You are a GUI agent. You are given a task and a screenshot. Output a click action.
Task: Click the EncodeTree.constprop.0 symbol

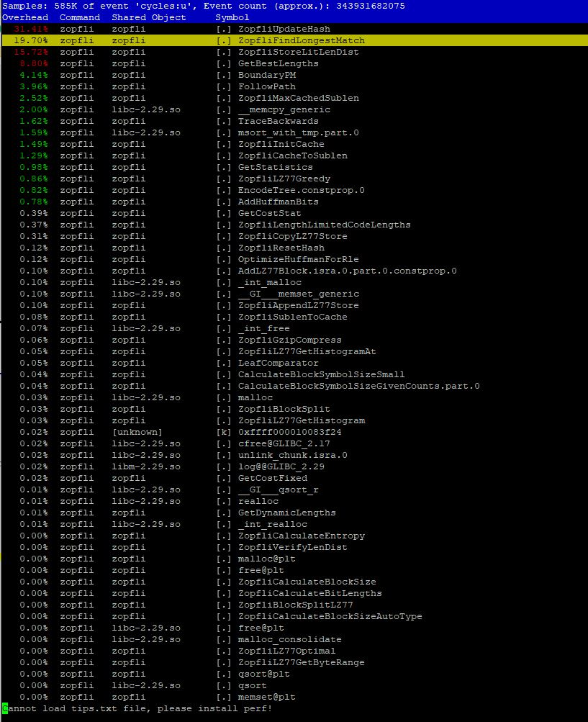point(301,190)
